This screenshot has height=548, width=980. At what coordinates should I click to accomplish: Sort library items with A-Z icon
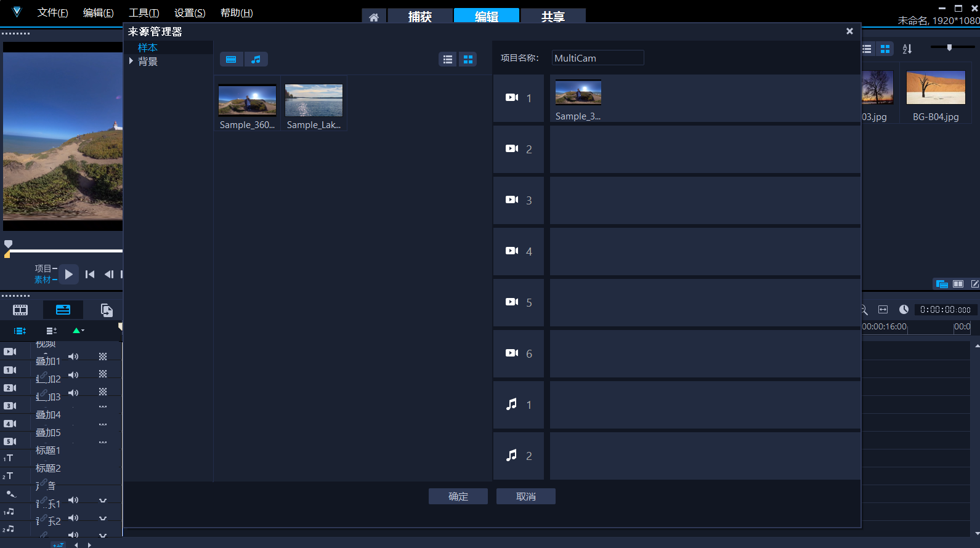(x=907, y=49)
